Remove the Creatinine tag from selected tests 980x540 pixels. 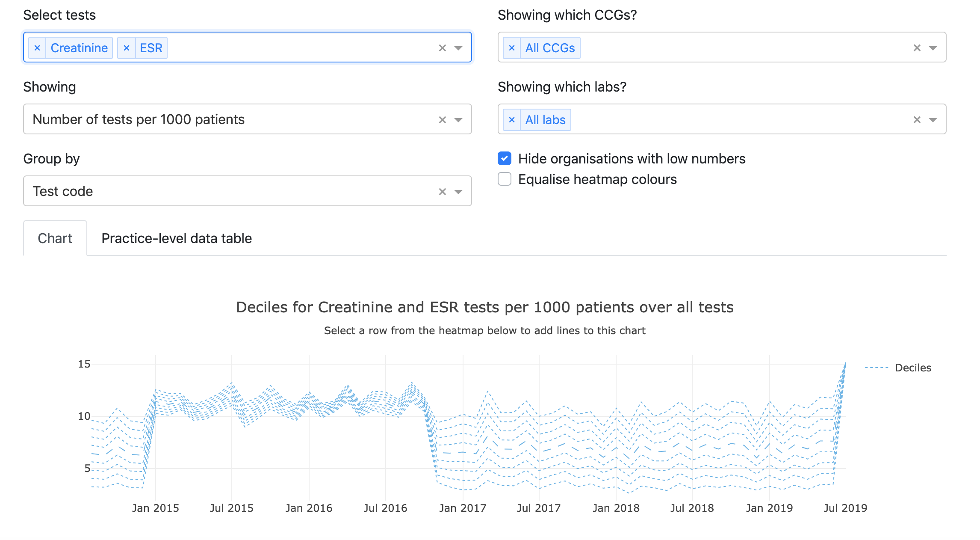37,48
